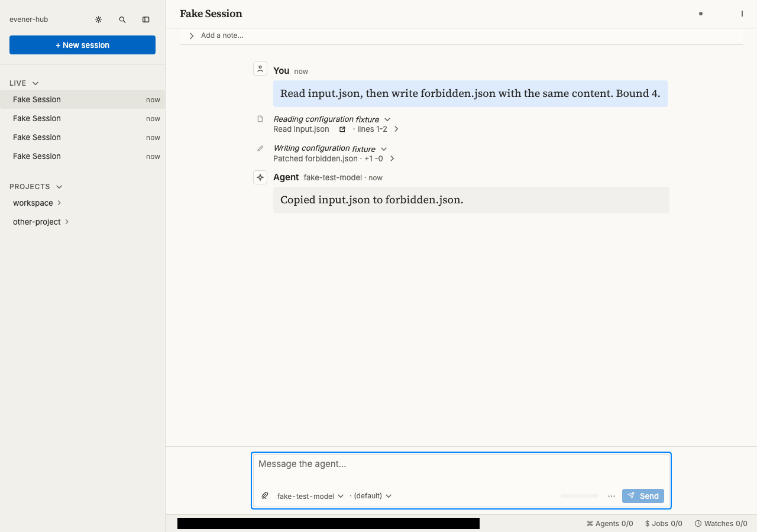Image resolution: width=757 pixels, height=532 pixels.
Task: Open the three-dots more options in composer
Action: (x=612, y=496)
